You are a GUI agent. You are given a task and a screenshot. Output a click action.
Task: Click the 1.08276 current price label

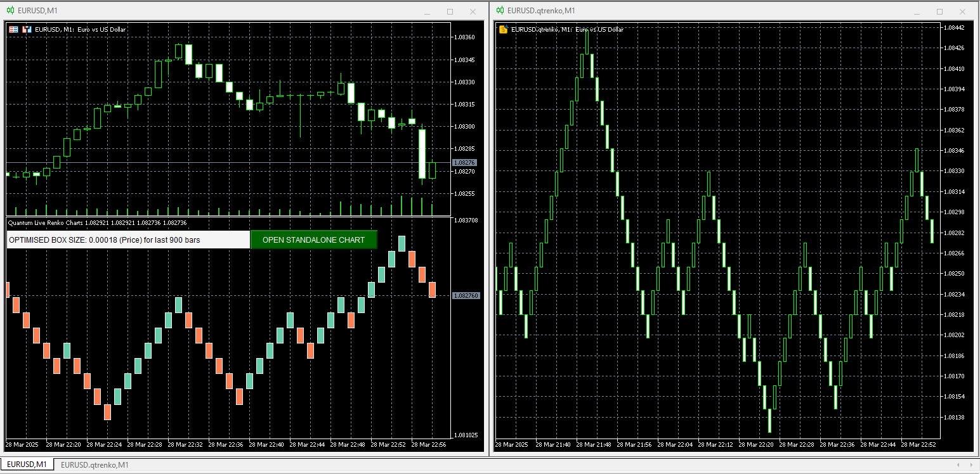[x=464, y=163]
